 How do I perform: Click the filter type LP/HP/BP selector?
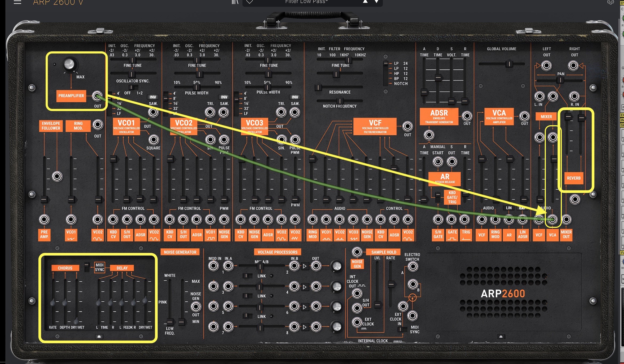tap(385, 73)
